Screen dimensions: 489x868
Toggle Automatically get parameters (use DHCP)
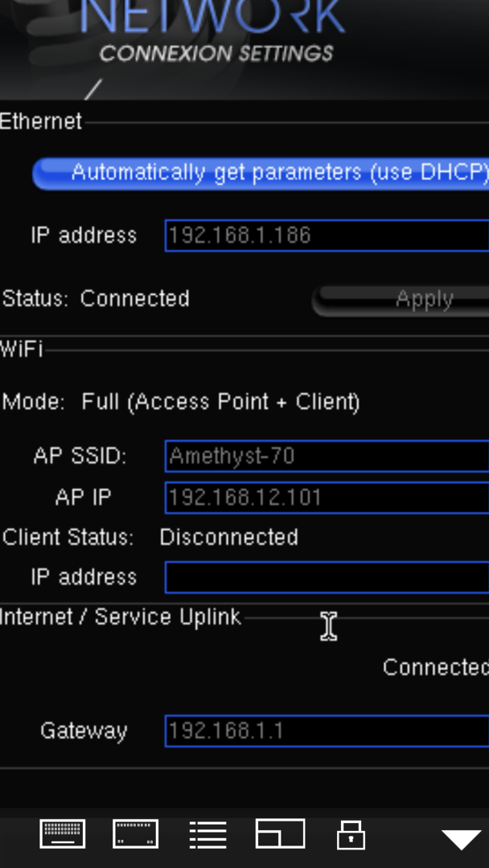(261, 174)
